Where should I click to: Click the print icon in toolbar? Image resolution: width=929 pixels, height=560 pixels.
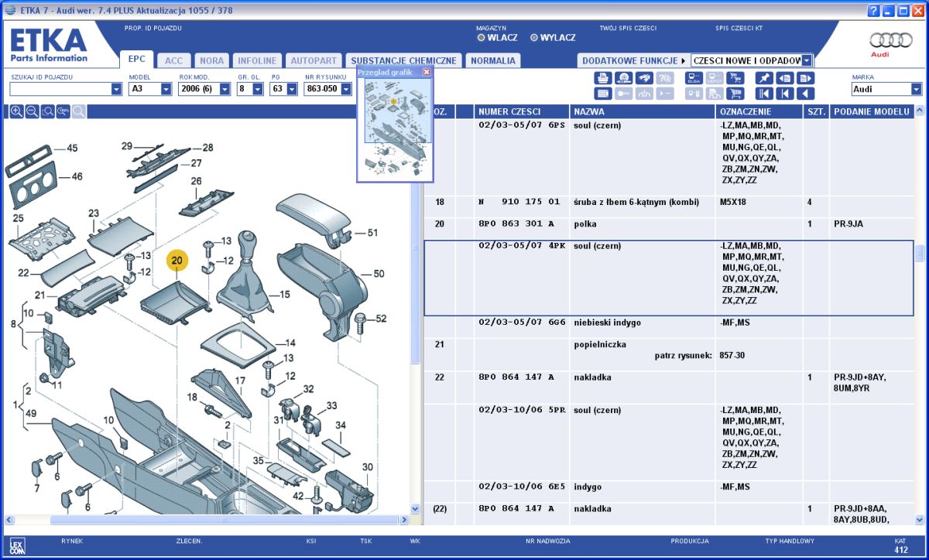coord(603,78)
